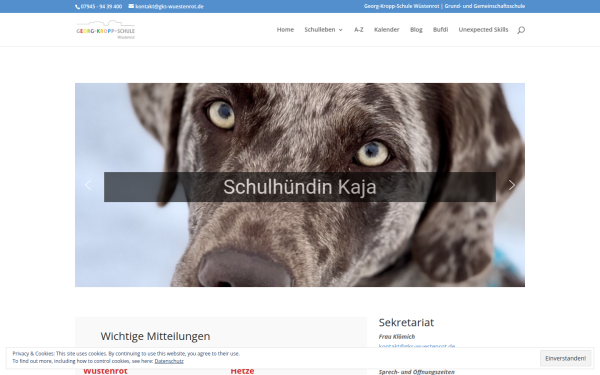Screen dimensions: 600x375
Task: Open the Kalender menu item
Action: click(386, 29)
